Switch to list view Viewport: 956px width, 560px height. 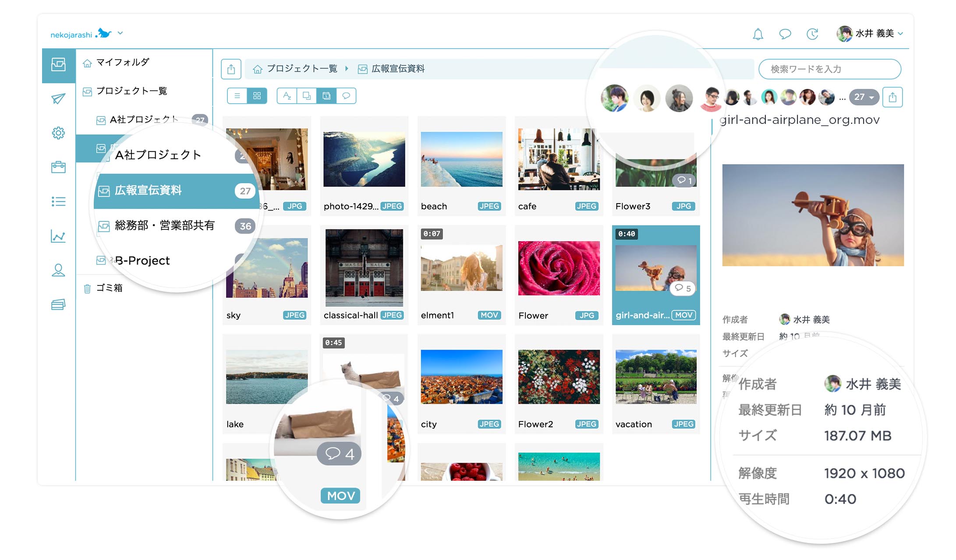click(237, 96)
